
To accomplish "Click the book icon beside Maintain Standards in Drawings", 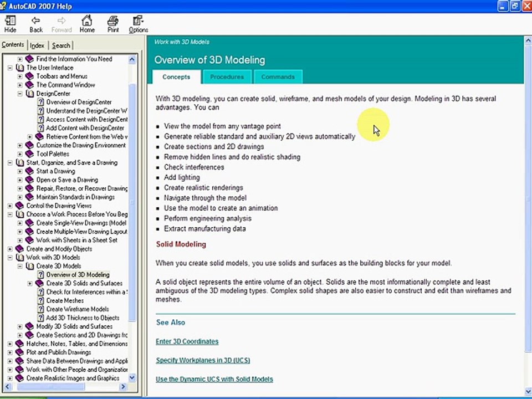I will click(30, 197).
